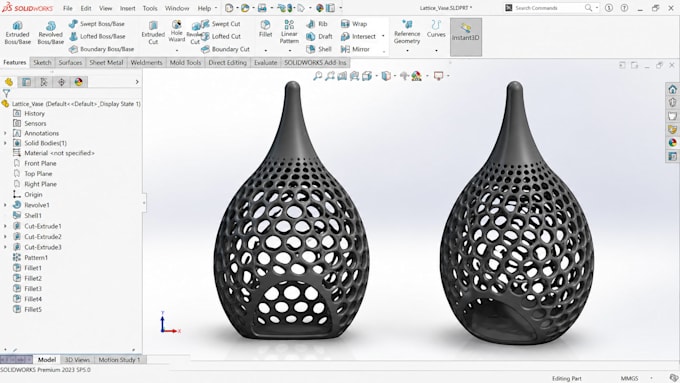Click the Wrap feature tool
The image size is (680, 383).
coord(354,24)
